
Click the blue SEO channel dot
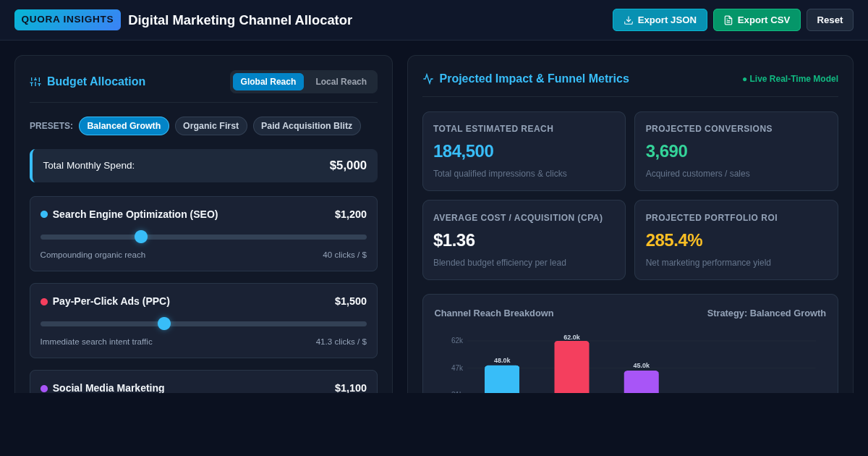pos(44,214)
